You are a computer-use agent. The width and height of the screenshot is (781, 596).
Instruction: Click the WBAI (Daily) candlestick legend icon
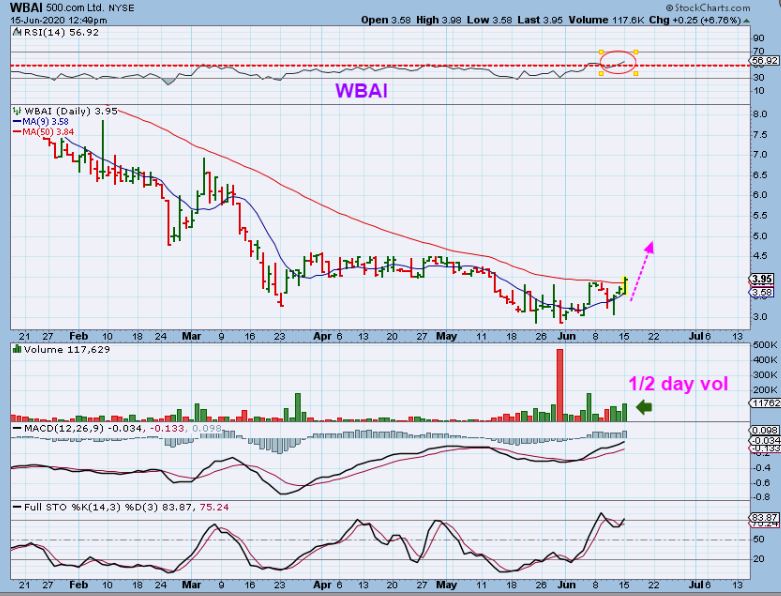(17, 111)
